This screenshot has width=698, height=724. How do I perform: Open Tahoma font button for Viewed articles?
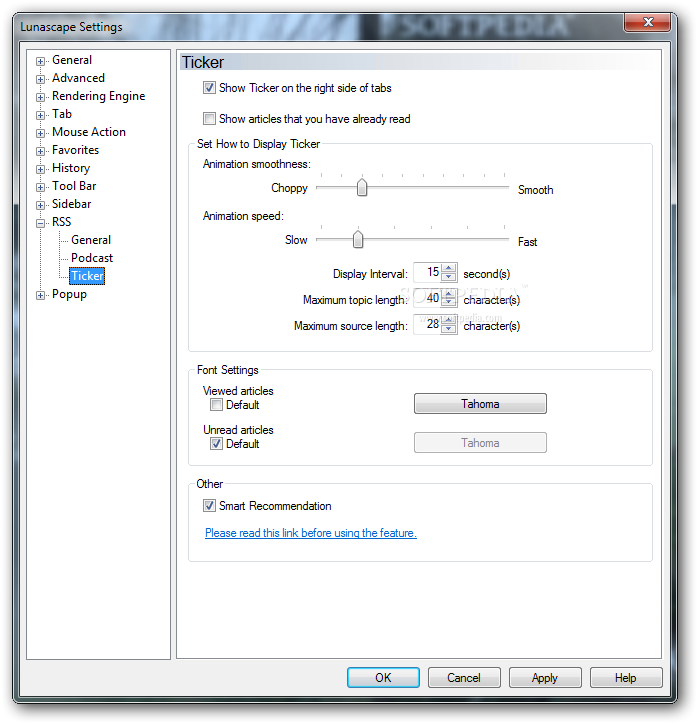coord(480,404)
